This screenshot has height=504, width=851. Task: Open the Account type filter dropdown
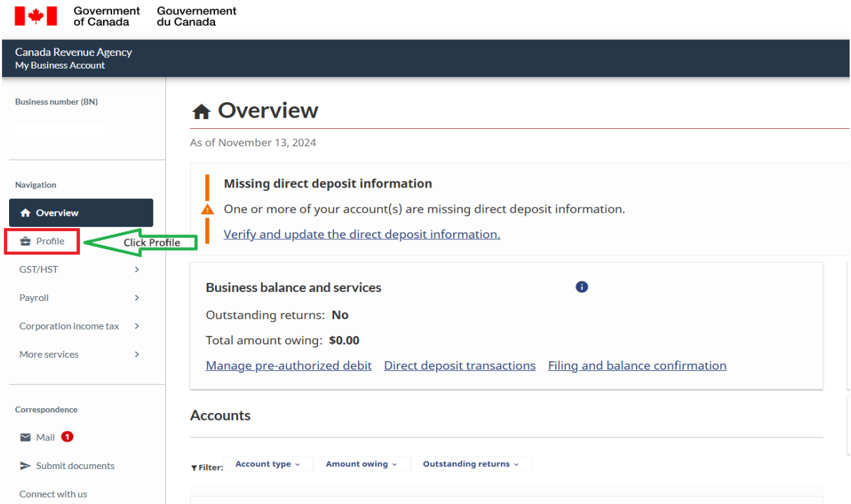[x=268, y=464]
